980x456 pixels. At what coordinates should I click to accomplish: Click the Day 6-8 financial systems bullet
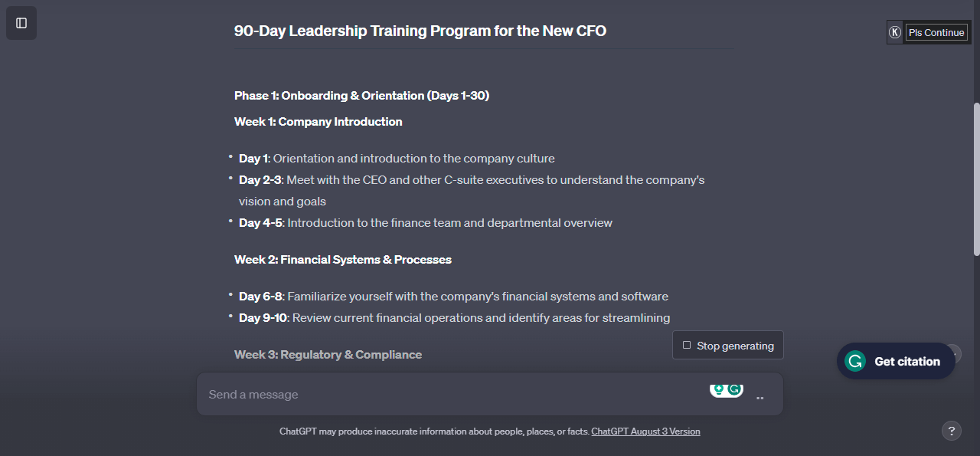pyautogui.click(x=453, y=297)
